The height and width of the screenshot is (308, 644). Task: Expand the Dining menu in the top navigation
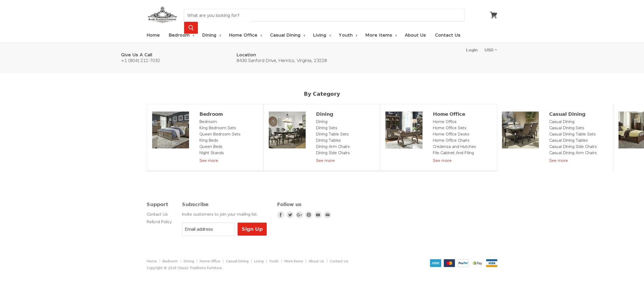coord(212,35)
